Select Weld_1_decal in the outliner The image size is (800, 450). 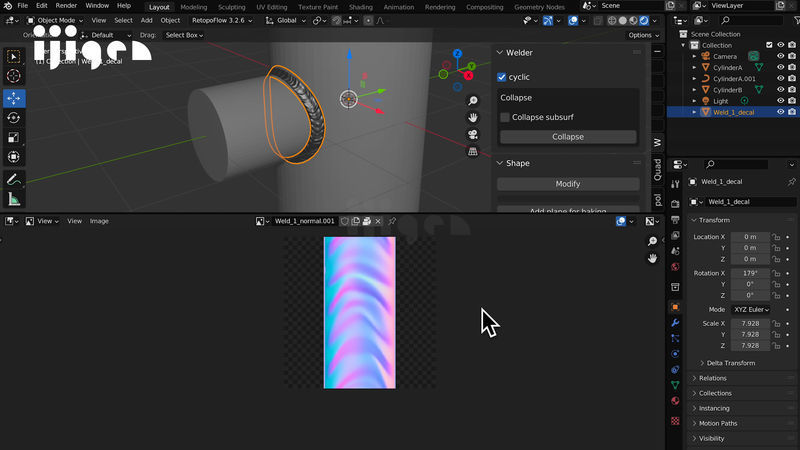pyautogui.click(x=733, y=112)
